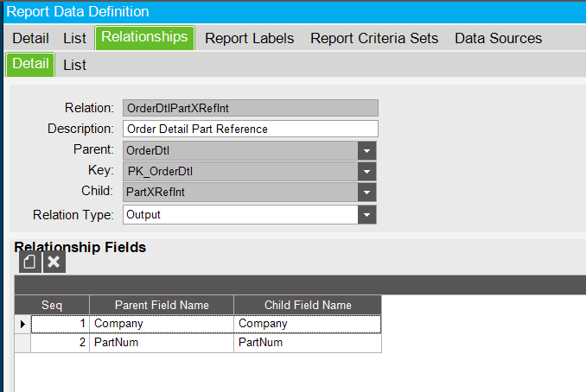Click the Parent Field Name column header
The height and width of the screenshot is (392, 586).
162,305
